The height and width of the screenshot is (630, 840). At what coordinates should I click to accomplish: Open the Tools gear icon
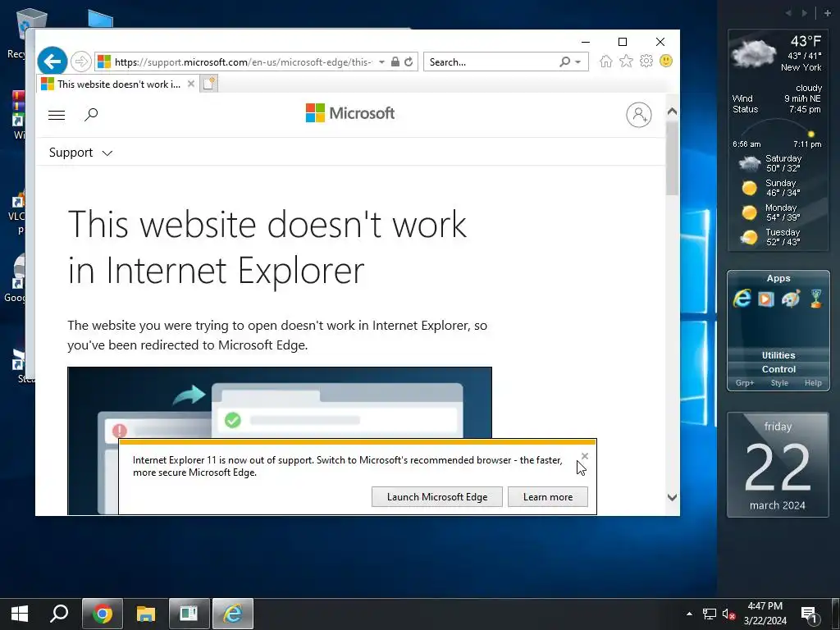[x=646, y=61]
